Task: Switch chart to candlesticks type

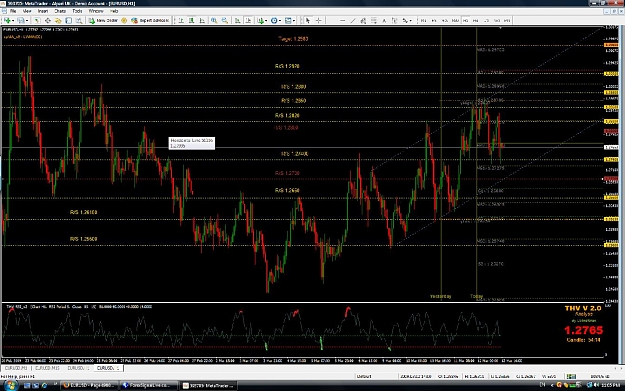Action: 191,20
